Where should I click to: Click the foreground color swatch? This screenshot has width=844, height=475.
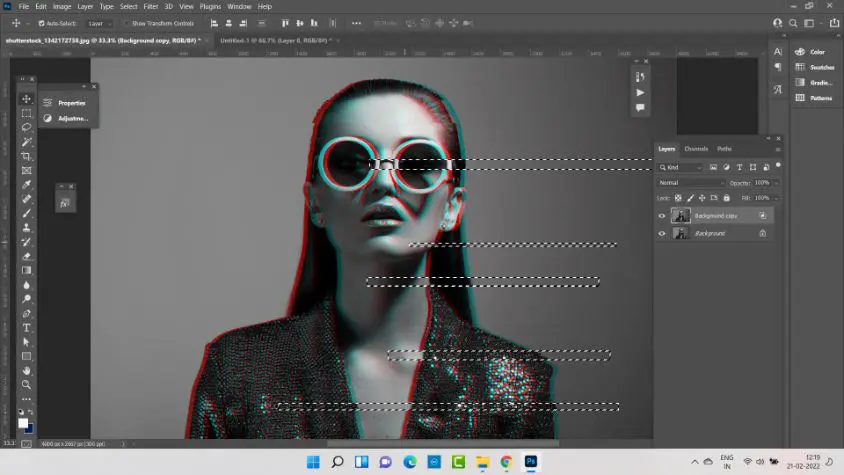(23, 423)
